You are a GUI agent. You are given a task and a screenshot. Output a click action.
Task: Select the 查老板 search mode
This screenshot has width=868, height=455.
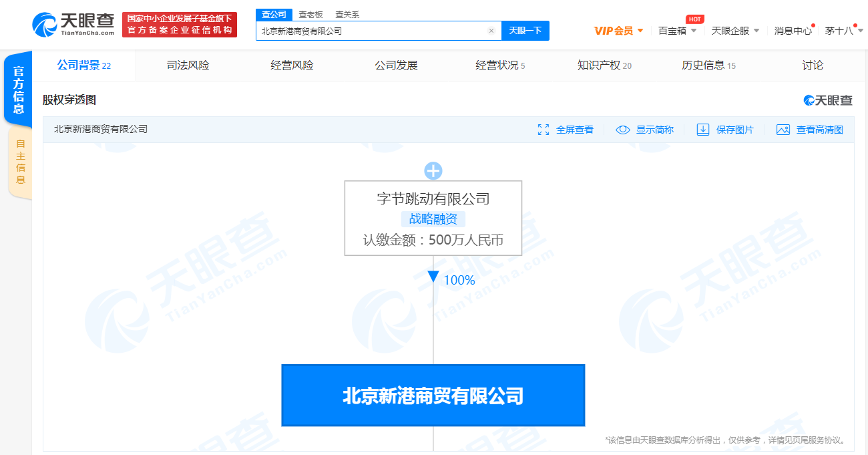pos(310,15)
